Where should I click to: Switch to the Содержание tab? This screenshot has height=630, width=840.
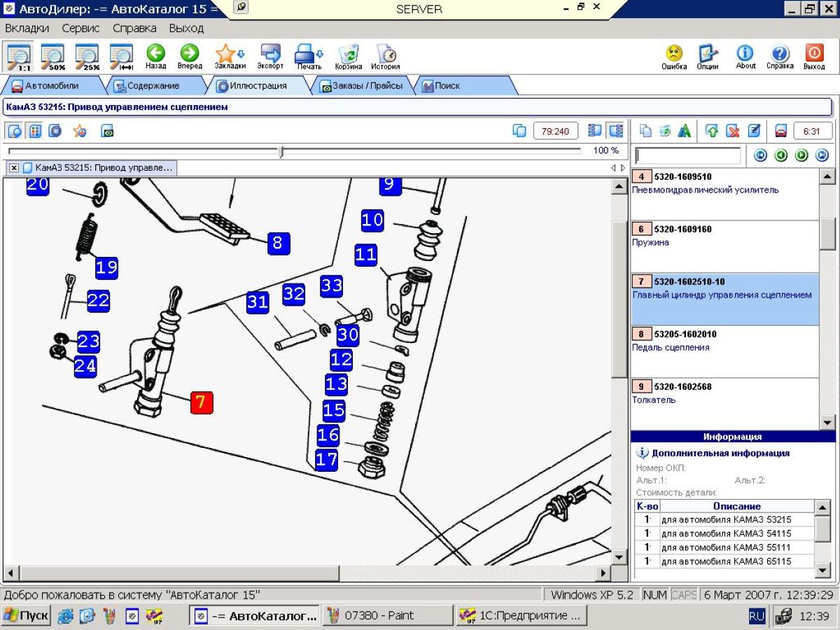click(x=153, y=86)
